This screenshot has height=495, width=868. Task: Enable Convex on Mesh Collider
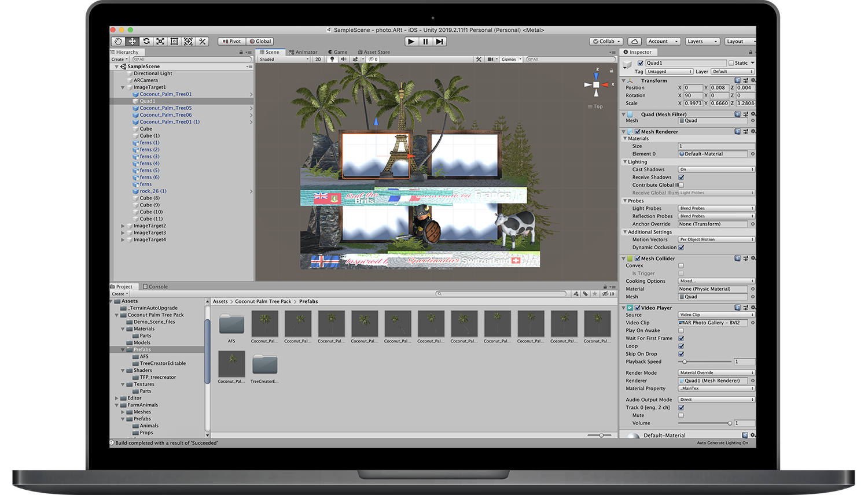(x=681, y=266)
